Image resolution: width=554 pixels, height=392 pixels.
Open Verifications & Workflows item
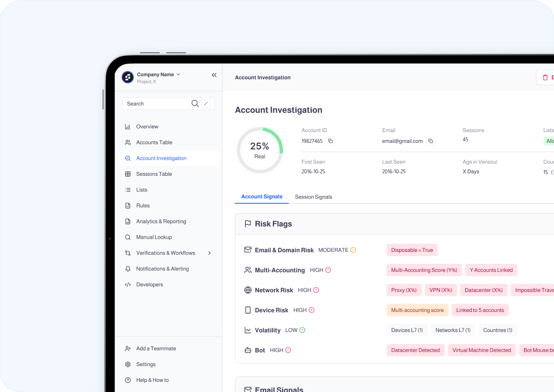tap(168, 253)
